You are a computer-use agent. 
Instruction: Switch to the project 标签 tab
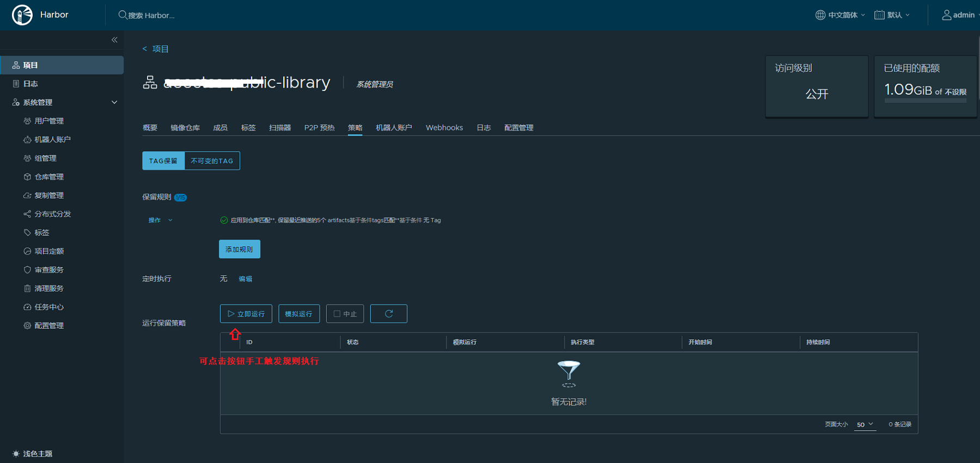[248, 128]
